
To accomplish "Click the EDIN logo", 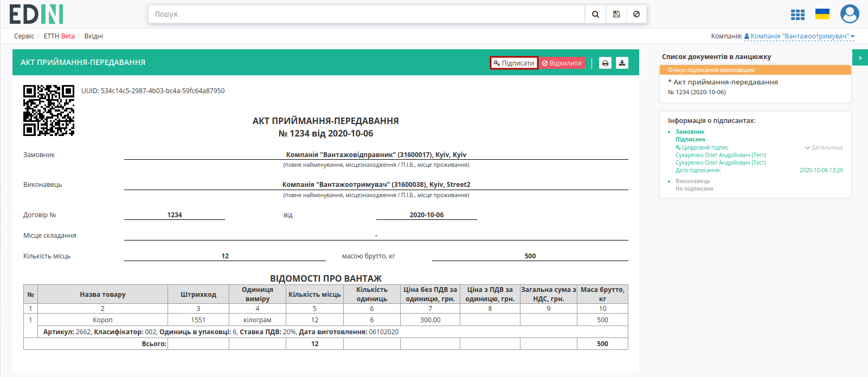I will (36, 14).
